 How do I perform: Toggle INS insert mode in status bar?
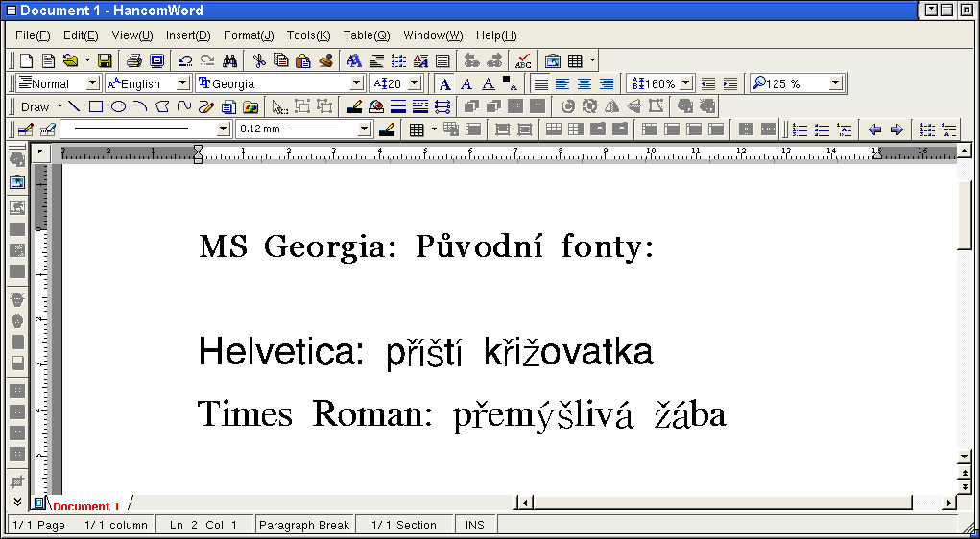click(475, 526)
